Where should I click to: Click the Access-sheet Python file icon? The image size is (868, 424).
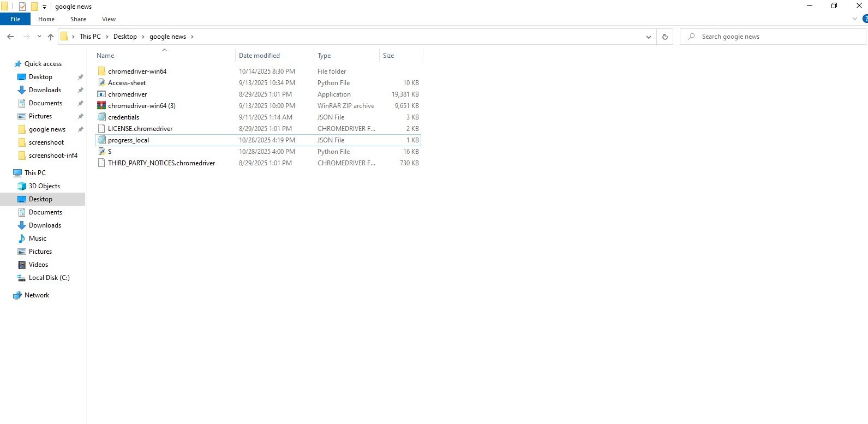[101, 83]
